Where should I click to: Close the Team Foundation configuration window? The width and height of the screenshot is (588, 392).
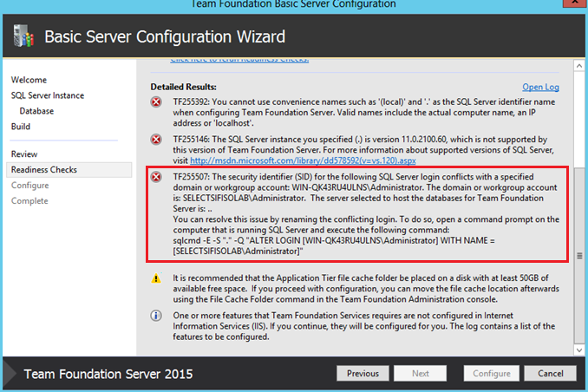tap(575, 3)
